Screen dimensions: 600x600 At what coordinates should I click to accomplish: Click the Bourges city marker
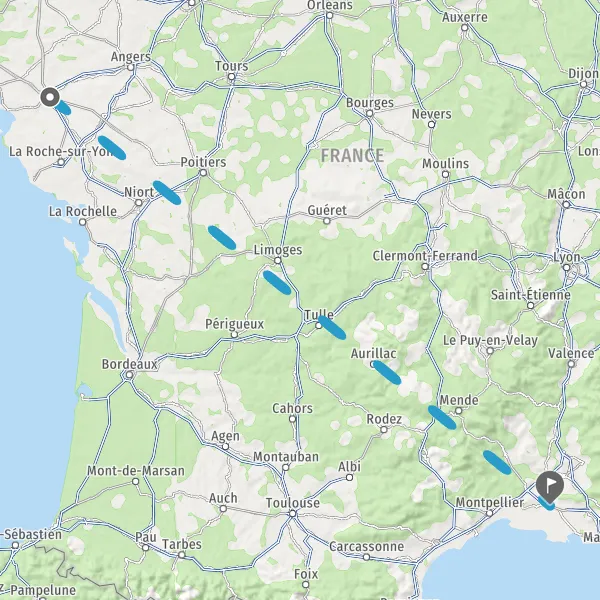[x=370, y=114]
